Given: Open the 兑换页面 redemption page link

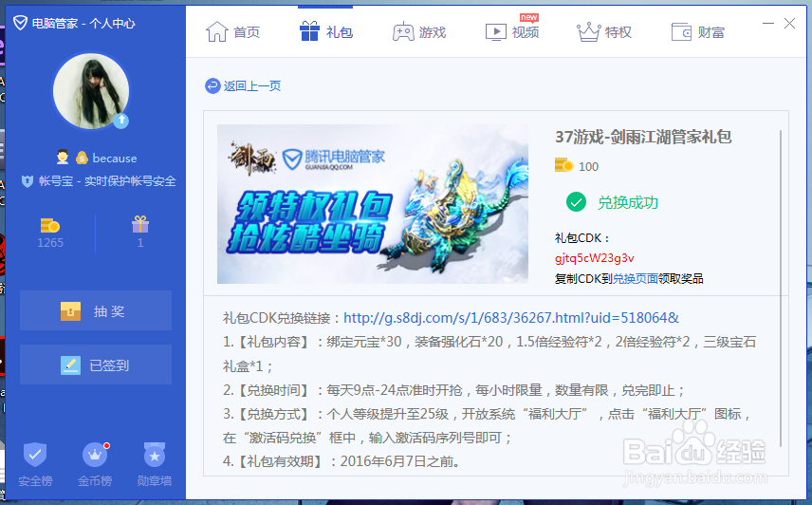Looking at the screenshot, I should pyautogui.click(x=636, y=279).
